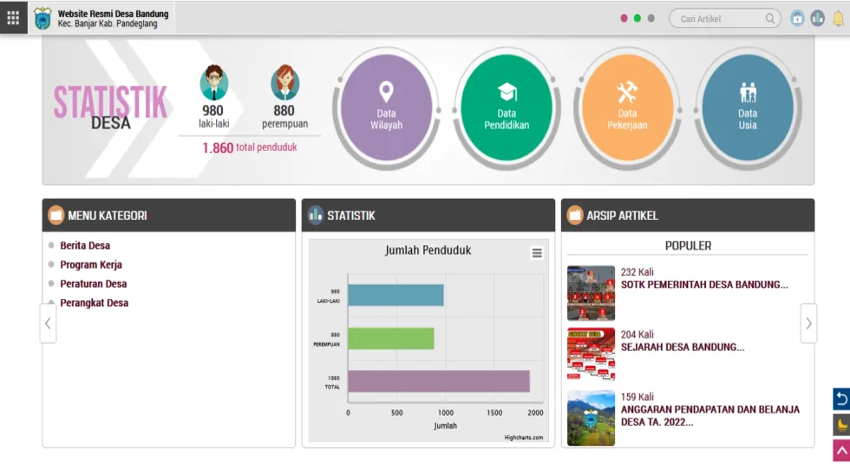Screen dimensions: 850x464
Task: Click the perempuan female avatar icon
Action: pyautogui.click(x=285, y=82)
